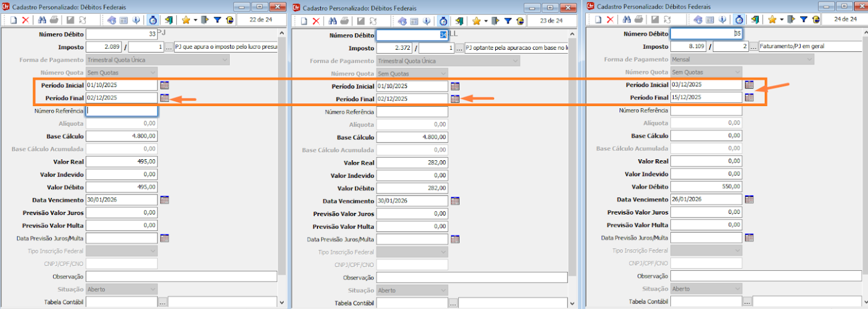Click the yellow star favorites icon in the debit 35 window
Image resolution: width=868 pixels, height=309 pixels.
[x=771, y=19]
